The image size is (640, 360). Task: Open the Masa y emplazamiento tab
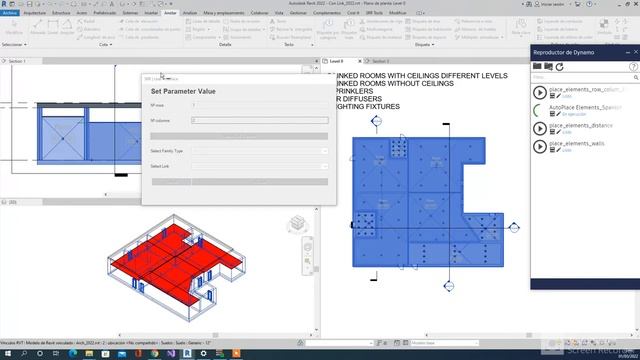point(224,13)
